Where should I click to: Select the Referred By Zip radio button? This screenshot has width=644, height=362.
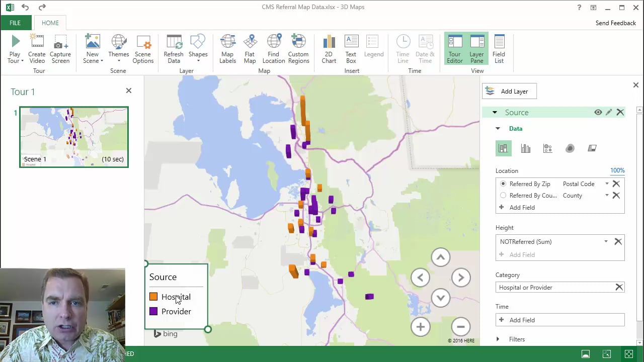(503, 184)
